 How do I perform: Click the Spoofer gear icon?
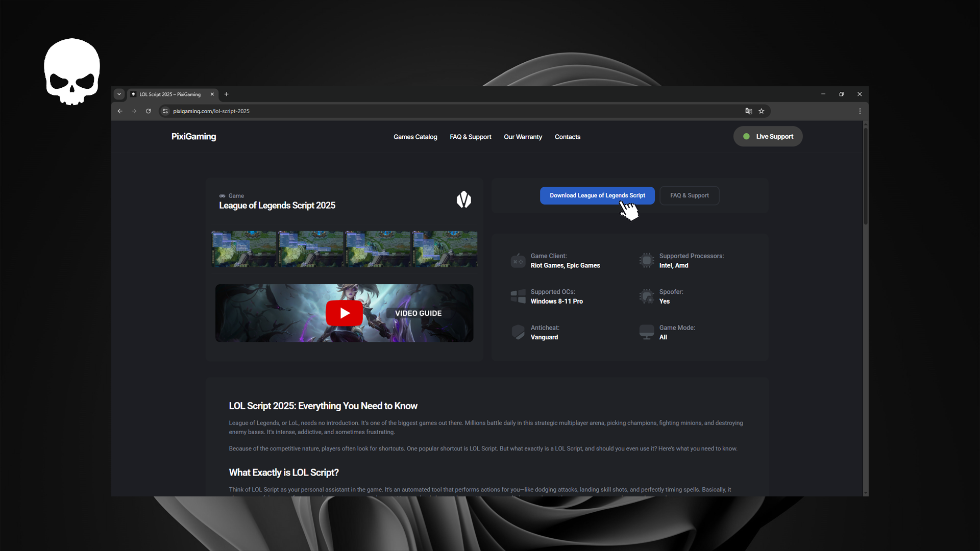point(646,296)
